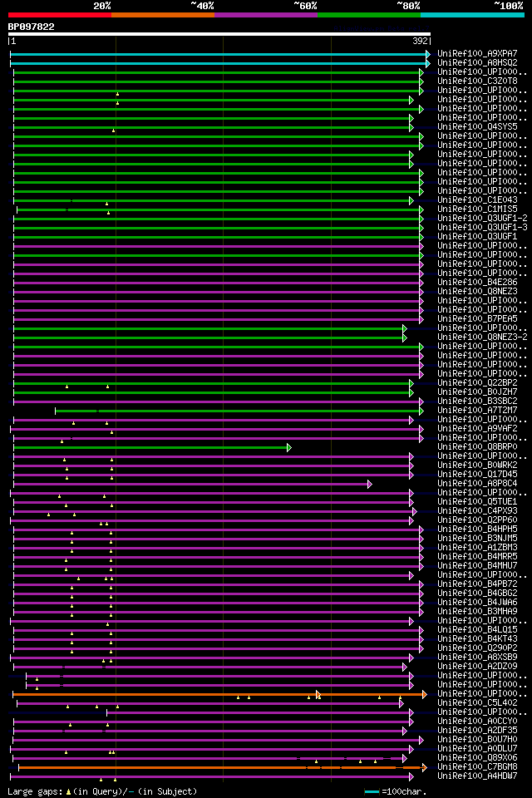
Task: Select the UniRef100_B4MHU7 label
Action: [477, 566]
